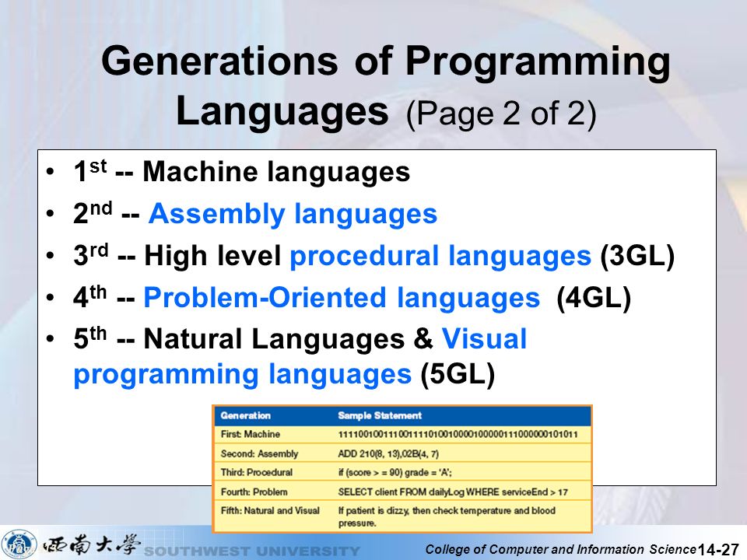Open the blue 'Assembly languages' link
This screenshot has width=747, height=560.
(293, 213)
